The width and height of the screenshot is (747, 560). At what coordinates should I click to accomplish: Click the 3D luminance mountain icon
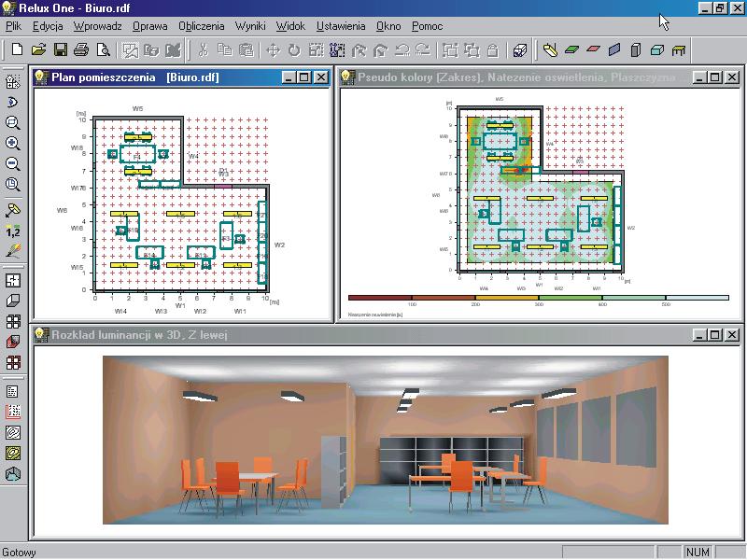tap(13, 474)
